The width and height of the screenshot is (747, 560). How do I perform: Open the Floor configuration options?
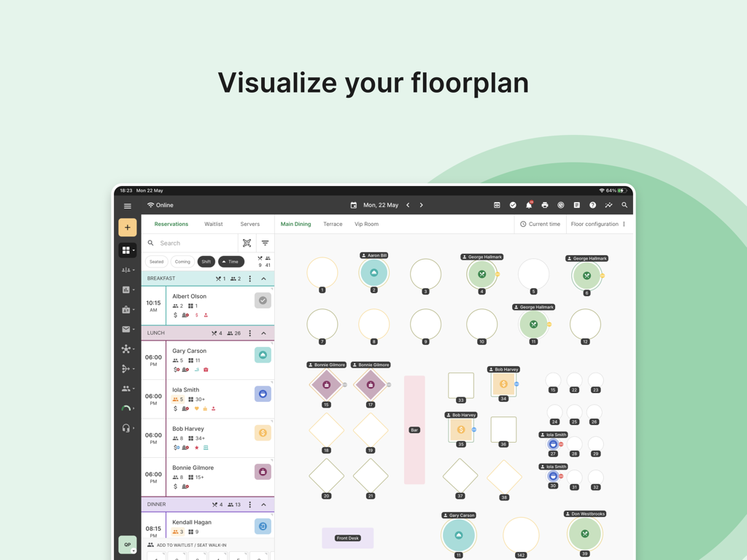[x=598, y=225]
